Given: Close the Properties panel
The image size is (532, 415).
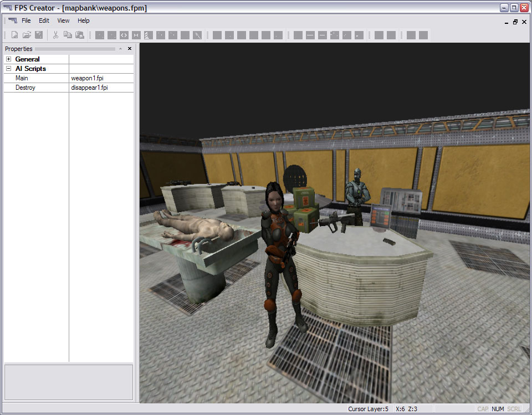Looking at the screenshot, I should click(130, 49).
